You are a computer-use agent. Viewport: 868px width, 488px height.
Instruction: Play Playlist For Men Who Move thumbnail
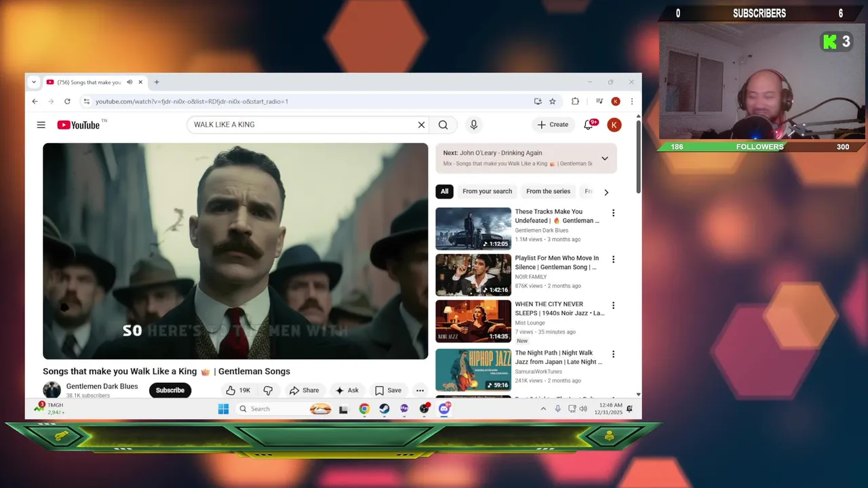coord(473,275)
